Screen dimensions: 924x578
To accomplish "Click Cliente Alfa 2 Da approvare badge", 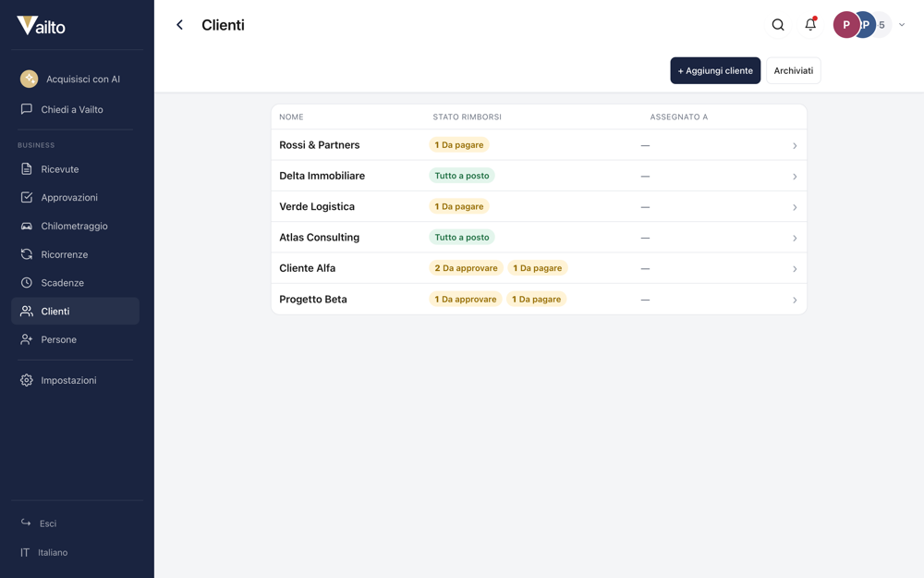I will click(466, 268).
